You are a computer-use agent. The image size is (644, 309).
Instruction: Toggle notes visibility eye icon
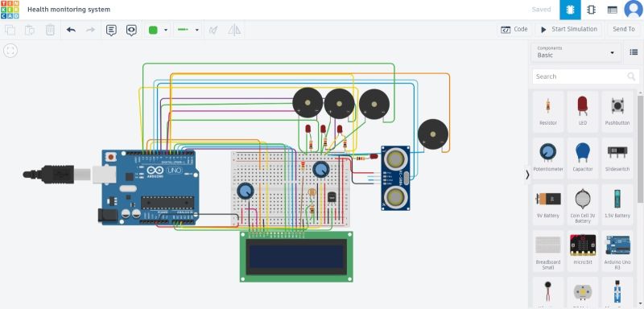click(x=131, y=30)
